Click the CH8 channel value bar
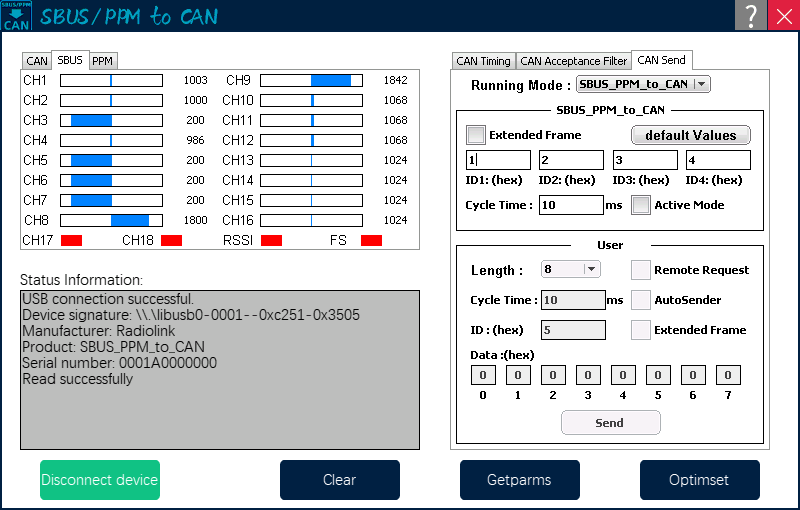This screenshot has height=510, width=800. pyautogui.click(x=111, y=220)
